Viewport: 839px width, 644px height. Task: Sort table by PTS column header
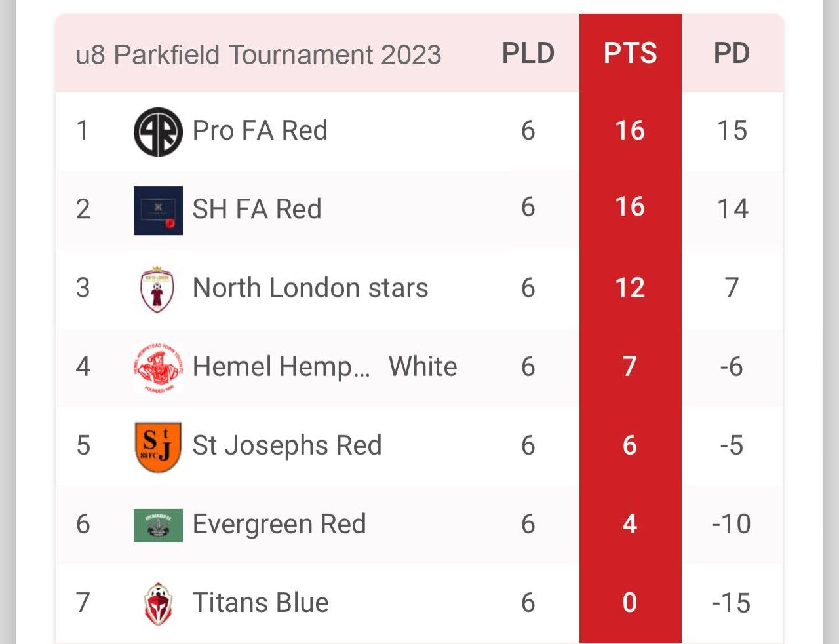[x=630, y=54]
